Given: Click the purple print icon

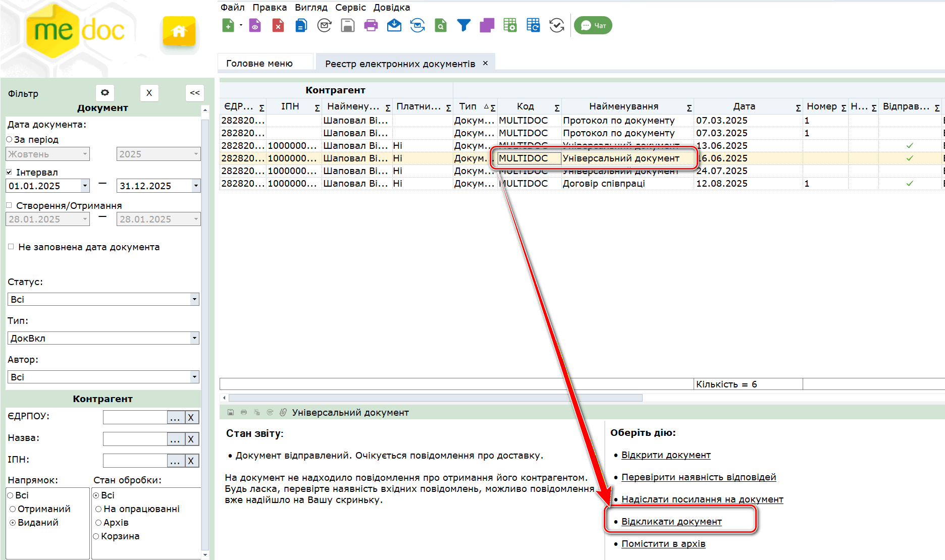Looking at the screenshot, I should pos(371,25).
